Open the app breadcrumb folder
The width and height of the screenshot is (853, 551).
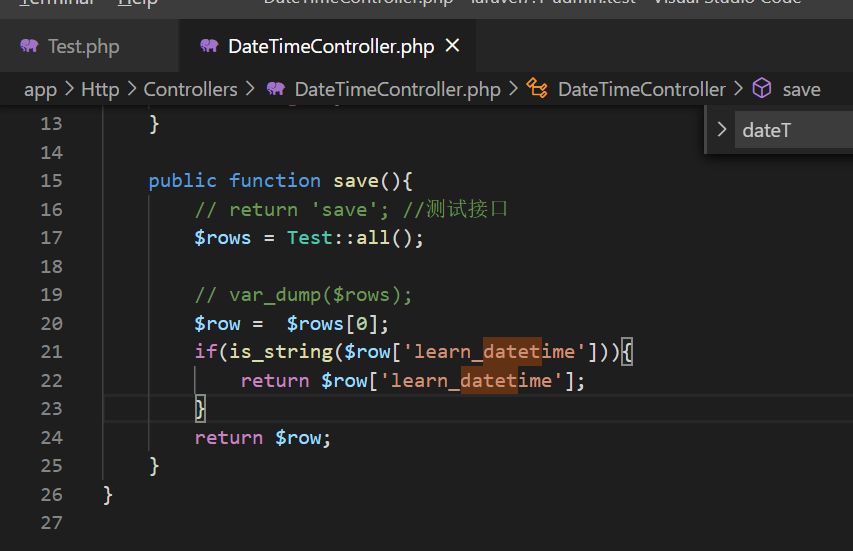point(40,90)
